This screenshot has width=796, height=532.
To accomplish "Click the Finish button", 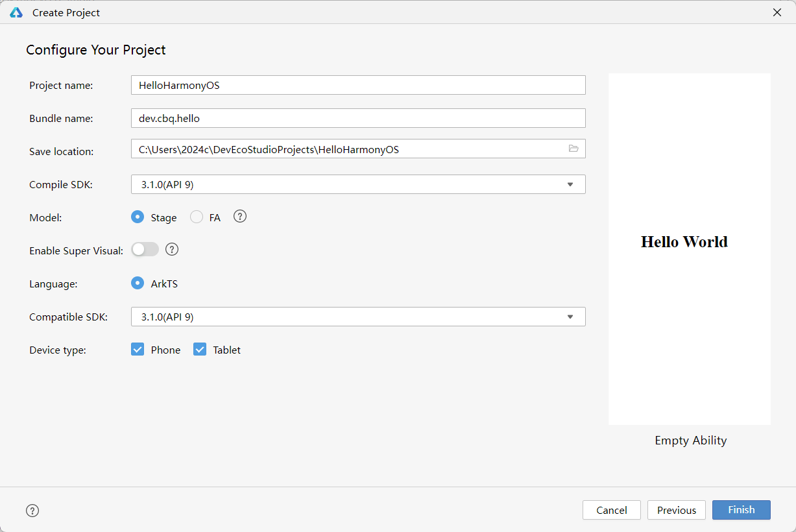I will click(x=742, y=510).
